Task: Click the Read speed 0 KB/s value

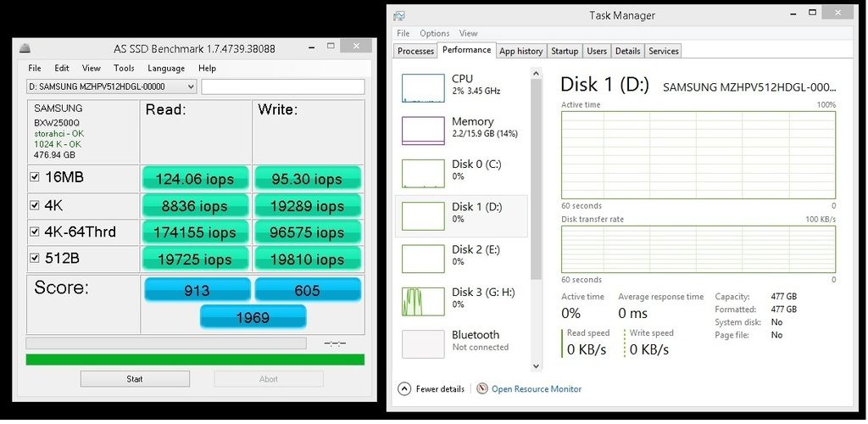Action: (587, 349)
